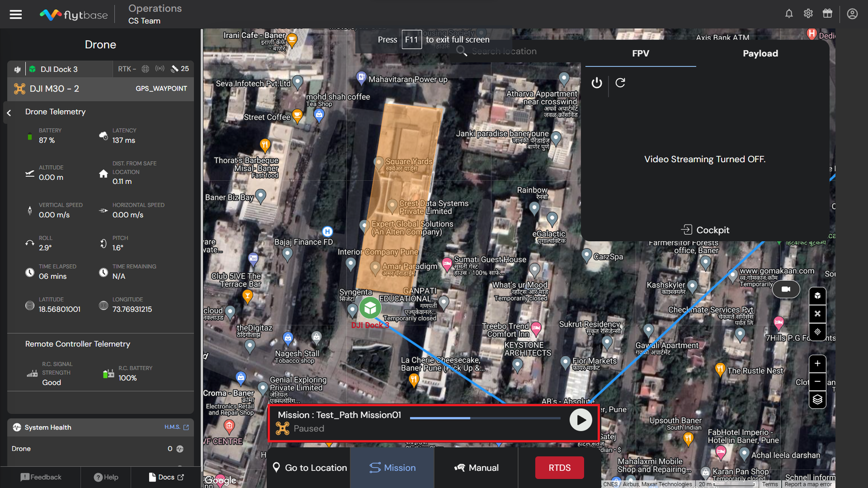Select the Mission mode tab
The height and width of the screenshot is (488, 868).
click(392, 468)
